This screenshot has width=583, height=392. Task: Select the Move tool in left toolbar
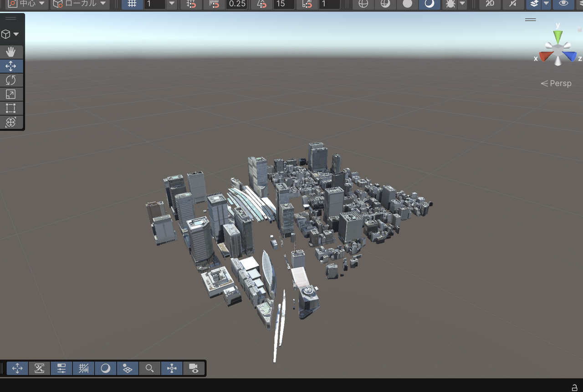[x=11, y=66]
